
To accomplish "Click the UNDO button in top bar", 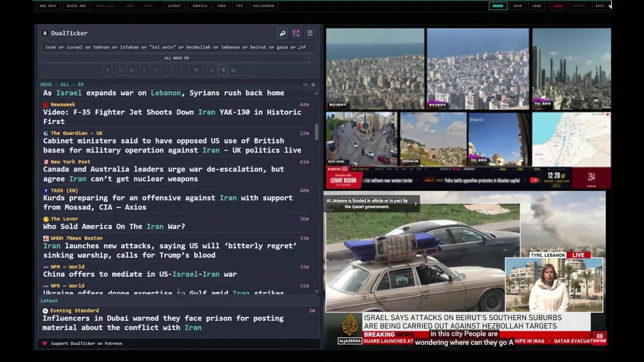I will coord(130,6).
